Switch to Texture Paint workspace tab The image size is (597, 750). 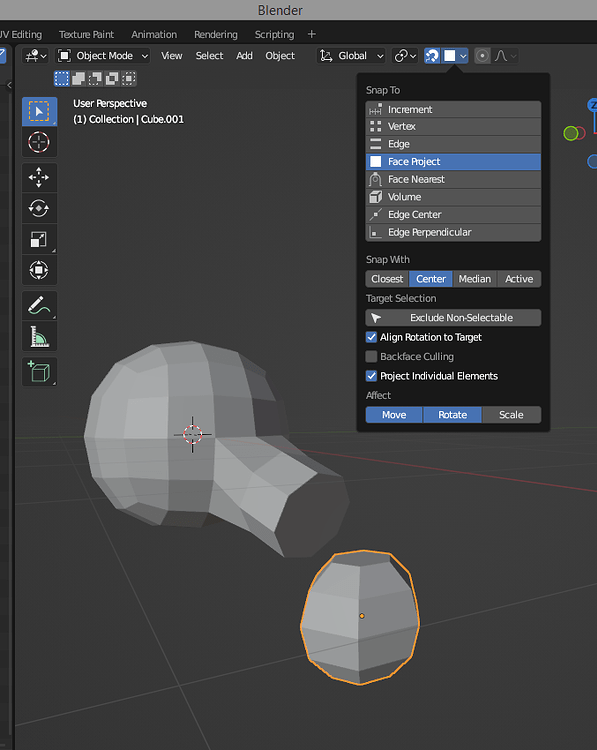[86, 34]
